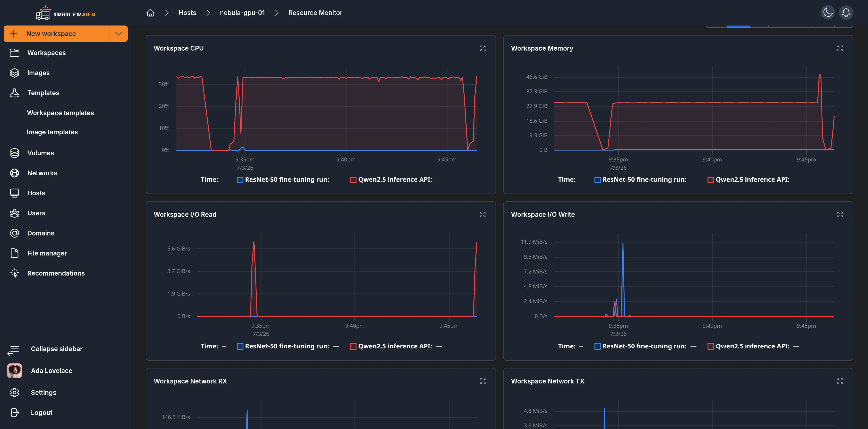This screenshot has height=429, width=868.
Task: Open Image templates submenu item
Action: pyautogui.click(x=52, y=132)
